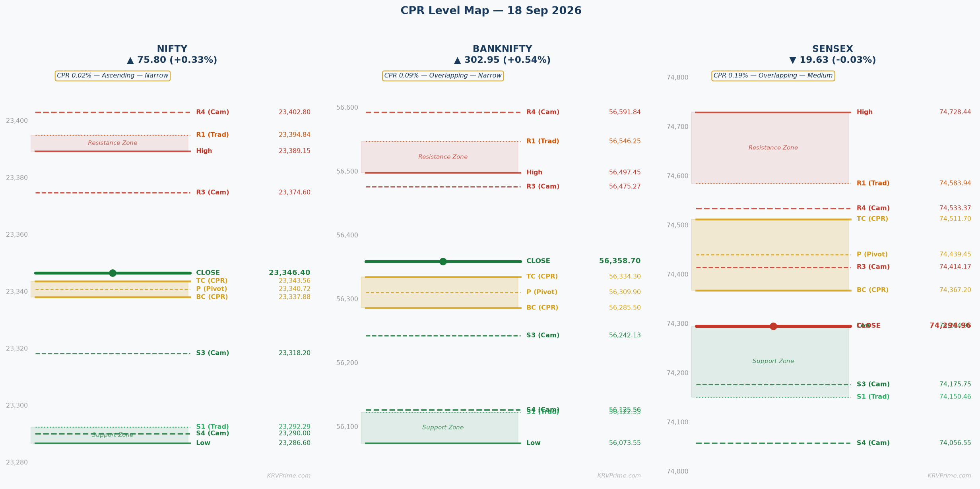Click BANKNIFTY S3 (Cam) value 56,242.13

625,336
